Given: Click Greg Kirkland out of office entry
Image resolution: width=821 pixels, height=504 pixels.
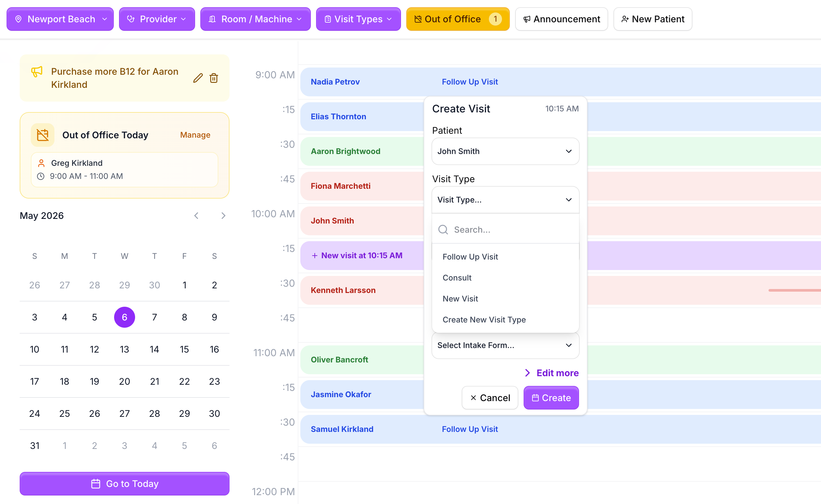Looking at the screenshot, I should [x=124, y=170].
